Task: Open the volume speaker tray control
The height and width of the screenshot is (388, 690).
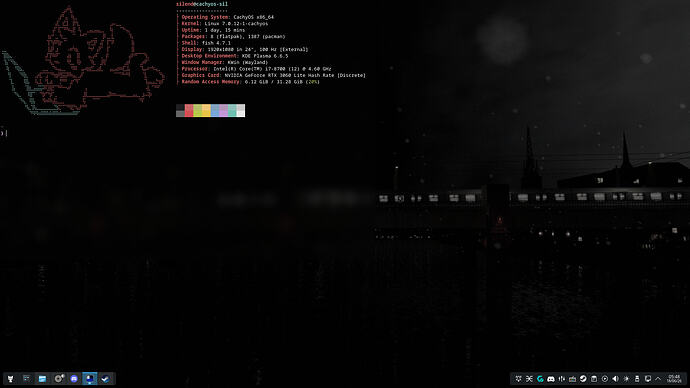Action: pos(615,379)
